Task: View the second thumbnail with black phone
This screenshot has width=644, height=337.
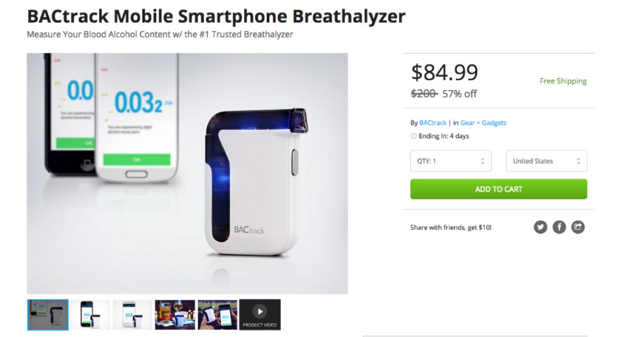Action: pos(90,314)
